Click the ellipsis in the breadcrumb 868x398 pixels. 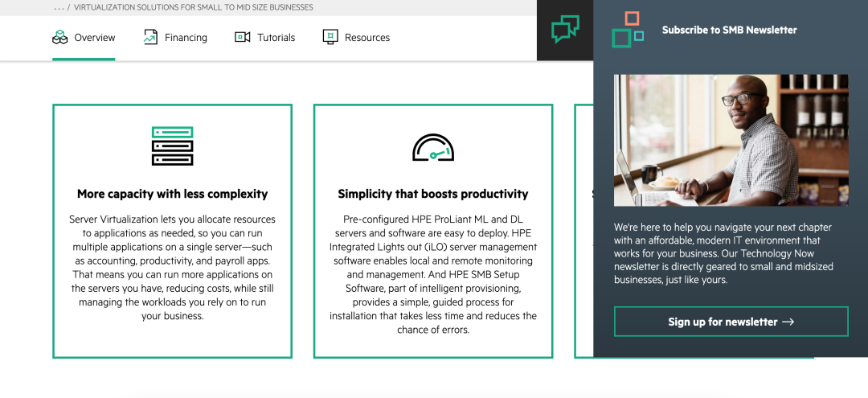[x=59, y=8]
